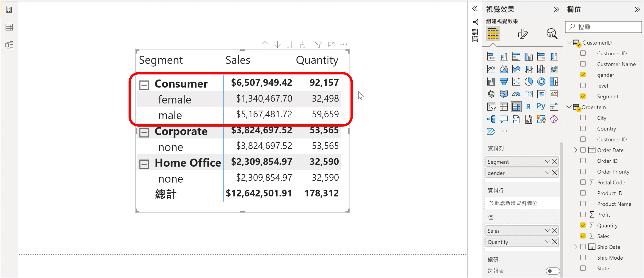
Task: Select the pie chart visualization
Action: point(528,82)
